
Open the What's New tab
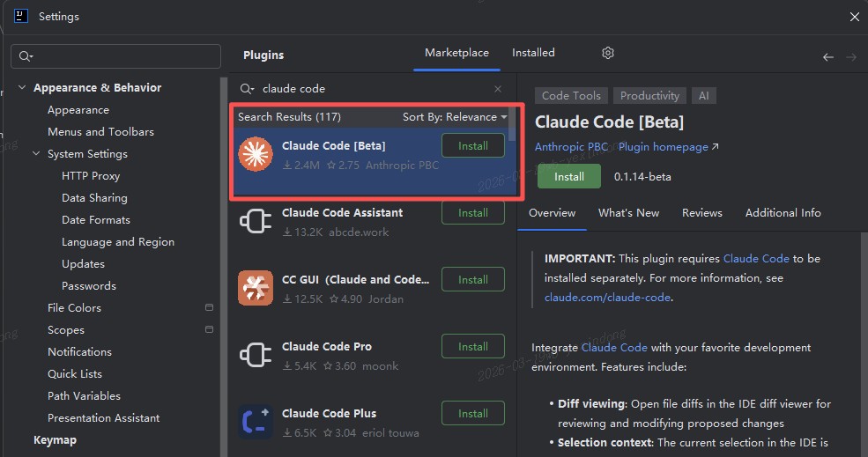pyautogui.click(x=628, y=212)
